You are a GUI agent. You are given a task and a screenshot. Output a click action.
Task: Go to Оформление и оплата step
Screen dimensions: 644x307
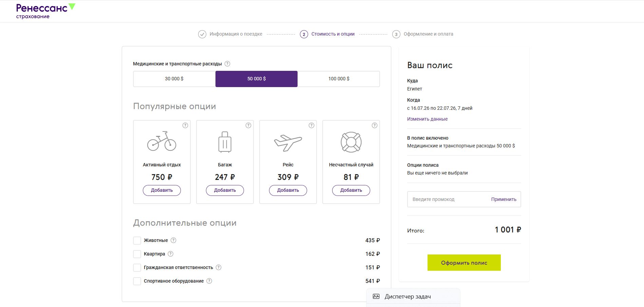click(x=429, y=34)
